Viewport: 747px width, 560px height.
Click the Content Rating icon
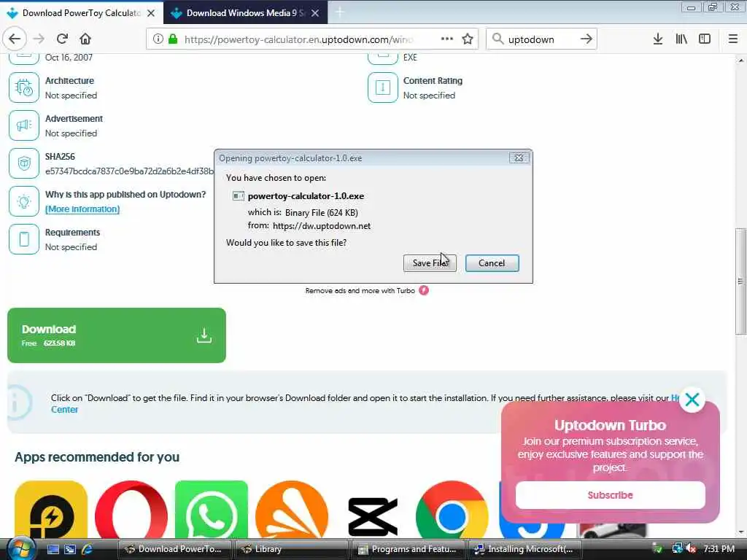pos(382,87)
